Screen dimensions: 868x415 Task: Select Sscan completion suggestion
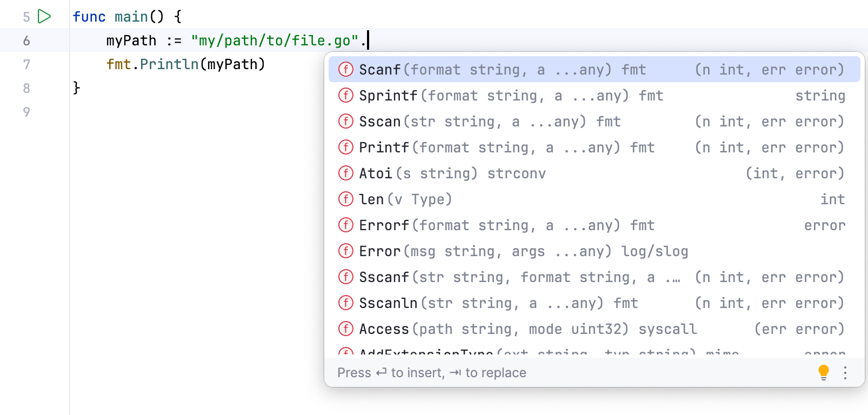380,122
